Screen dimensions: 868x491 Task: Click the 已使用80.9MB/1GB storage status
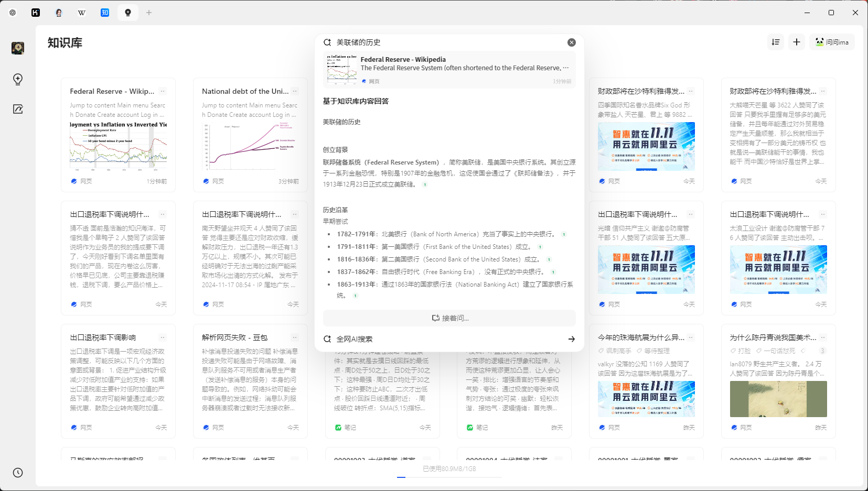(x=449, y=469)
